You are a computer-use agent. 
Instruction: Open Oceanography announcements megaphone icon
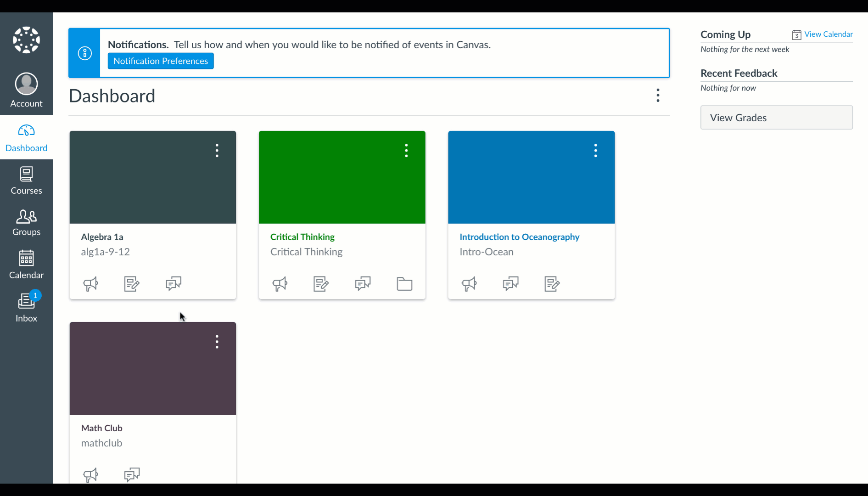click(x=469, y=284)
